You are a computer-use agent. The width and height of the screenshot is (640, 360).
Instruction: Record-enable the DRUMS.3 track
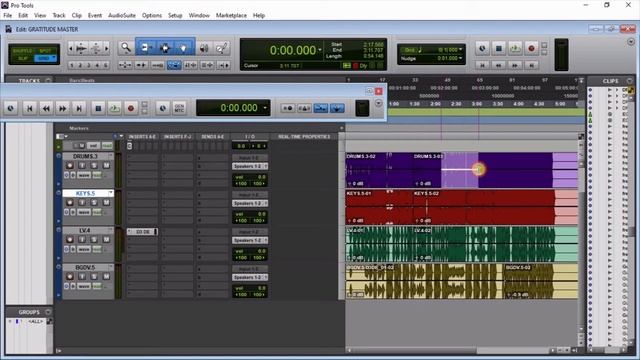coord(69,165)
